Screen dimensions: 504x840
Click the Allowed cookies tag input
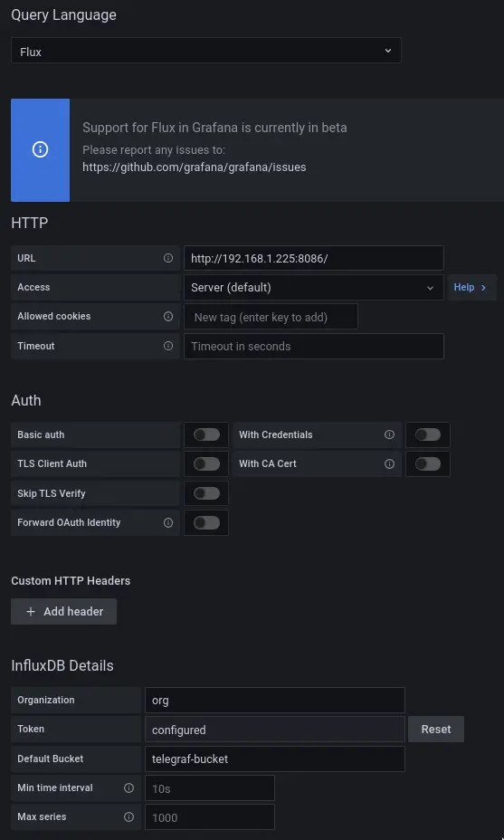(x=271, y=317)
